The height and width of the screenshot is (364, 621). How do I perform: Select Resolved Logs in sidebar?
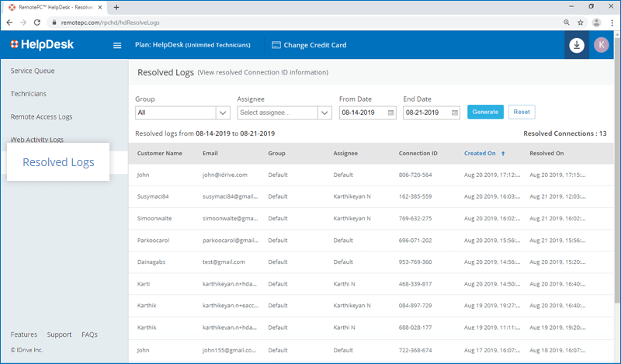tap(58, 162)
